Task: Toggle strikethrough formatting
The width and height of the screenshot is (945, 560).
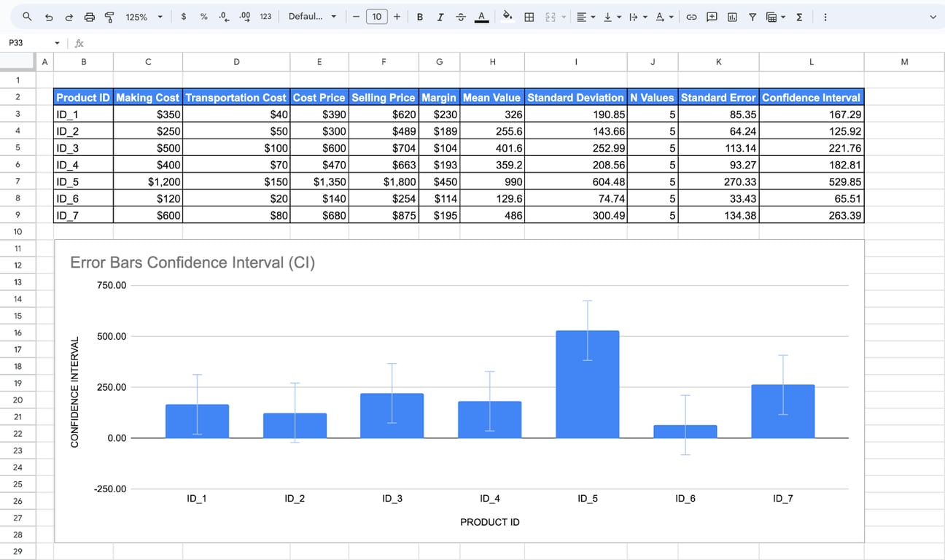Action: 461,17
